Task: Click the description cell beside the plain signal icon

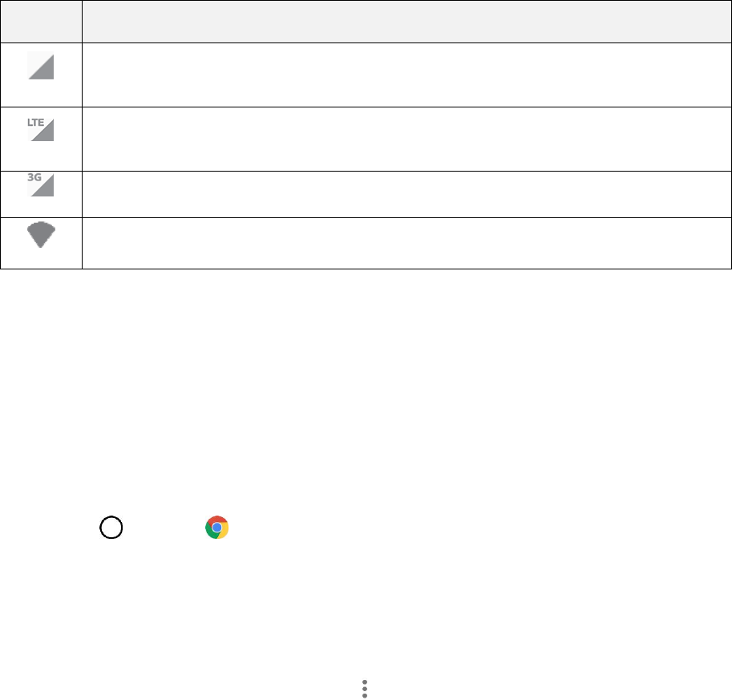Action: 406,75
